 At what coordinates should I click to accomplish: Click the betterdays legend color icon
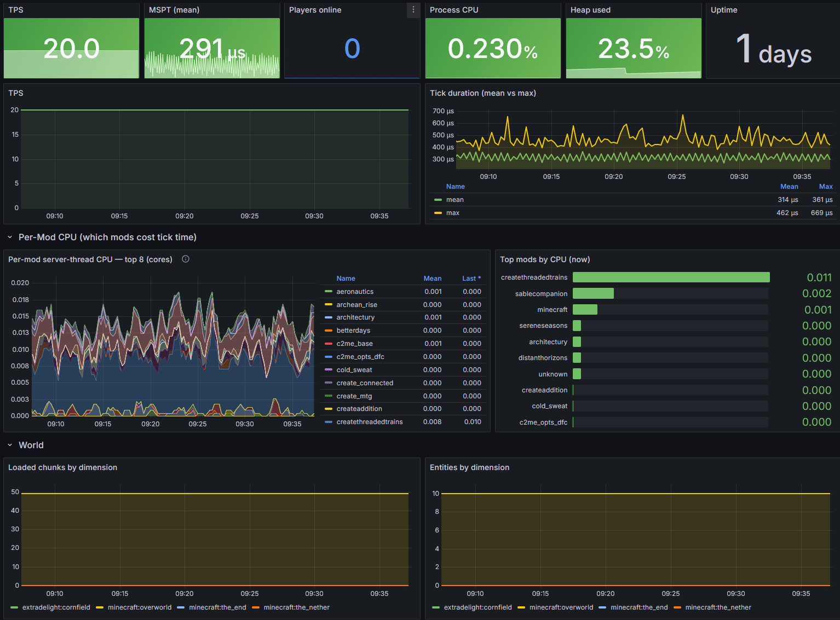click(x=329, y=331)
